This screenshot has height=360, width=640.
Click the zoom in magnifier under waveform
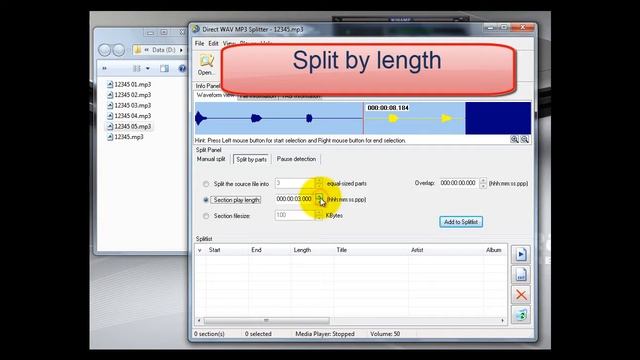(x=514, y=140)
